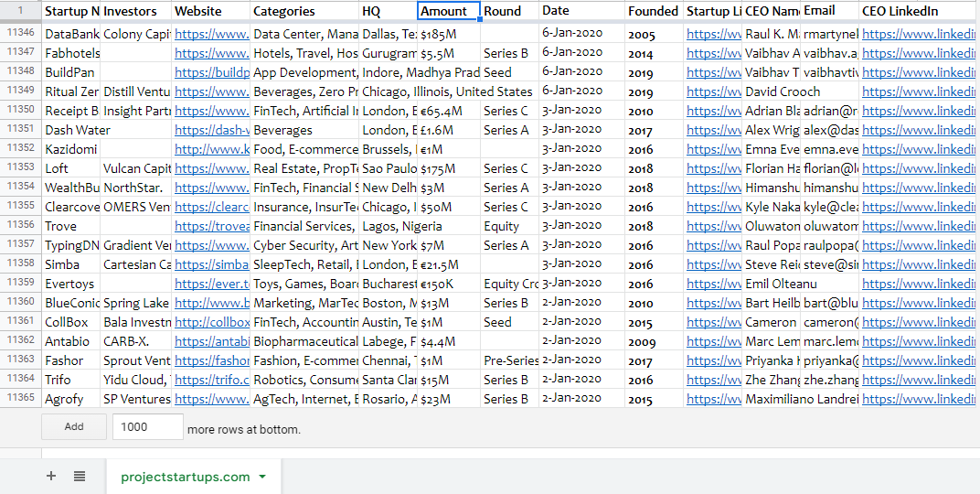Open the all sheets list icon
The height and width of the screenshot is (494, 980).
coord(80,477)
